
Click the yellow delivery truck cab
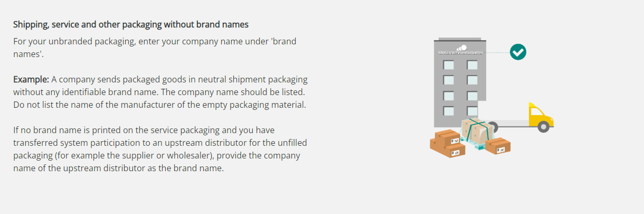(x=539, y=115)
